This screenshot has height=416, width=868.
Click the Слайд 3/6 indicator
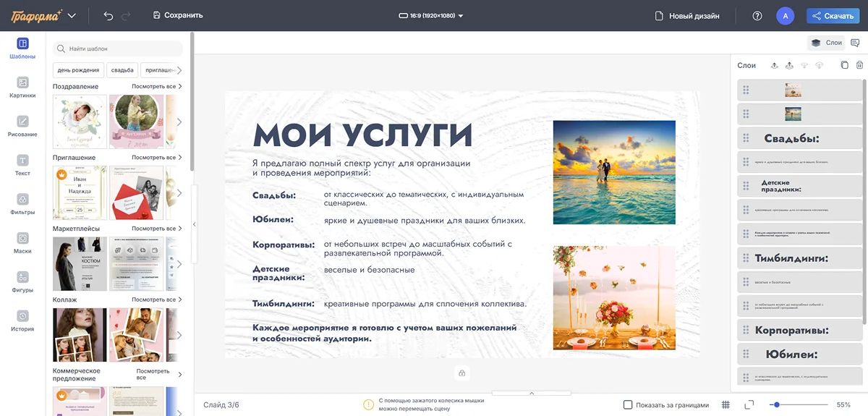[221, 404]
